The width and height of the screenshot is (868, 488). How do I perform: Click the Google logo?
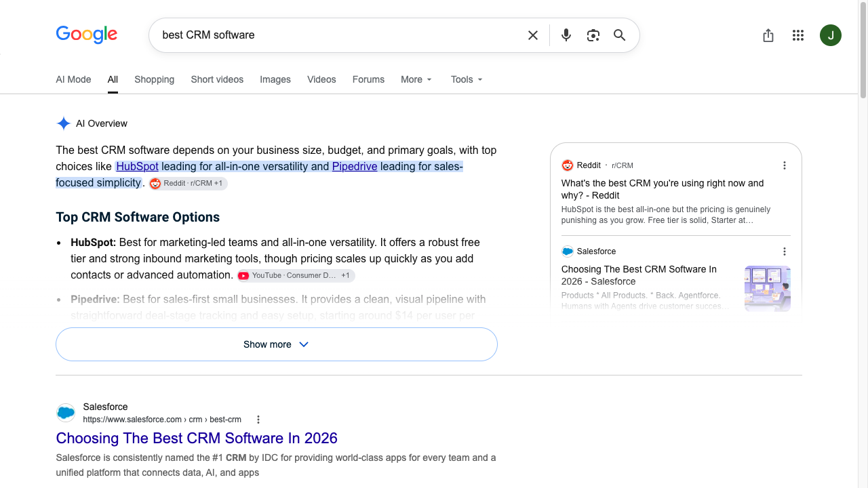pyautogui.click(x=86, y=35)
